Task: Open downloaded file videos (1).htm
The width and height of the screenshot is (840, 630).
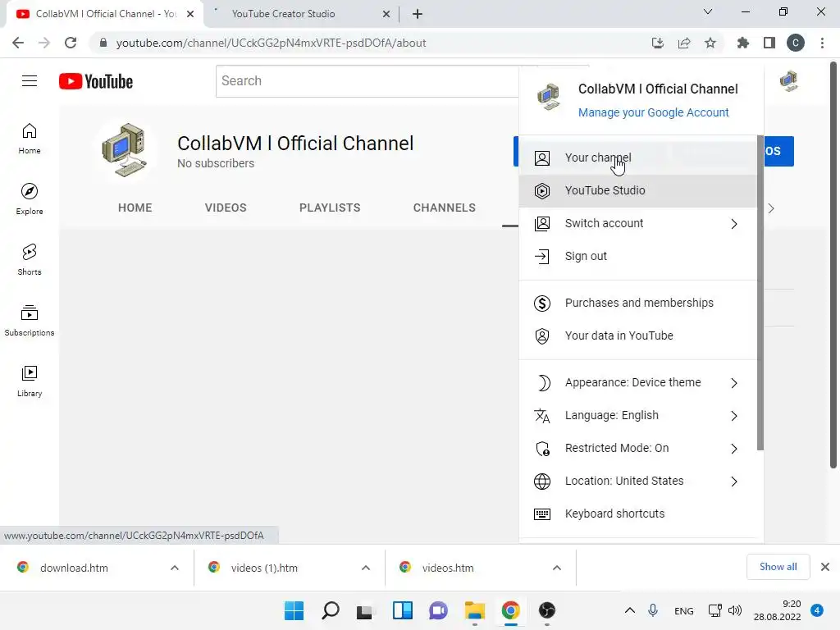Action: (264, 568)
